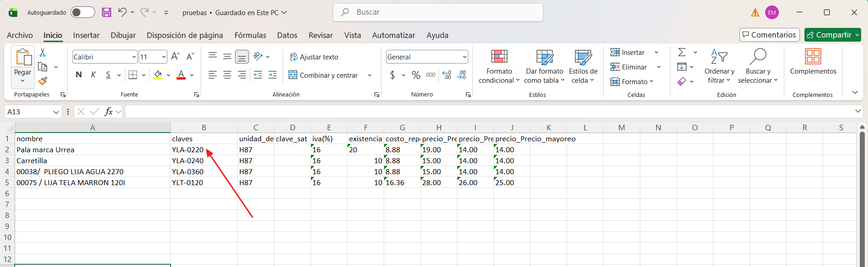This screenshot has height=267, width=868.
Task: Open Ordenar y filtrar menu
Action: 719,67
